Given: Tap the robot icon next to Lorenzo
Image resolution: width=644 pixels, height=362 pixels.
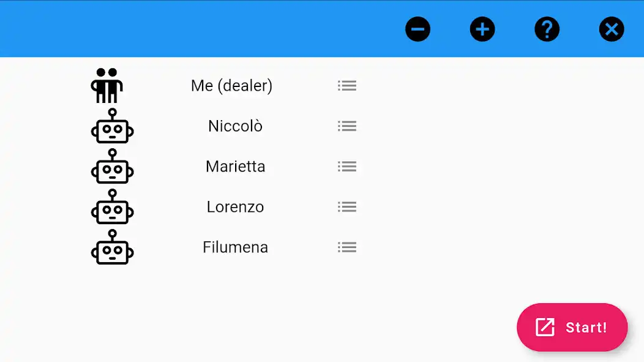Looking at the screenshot, I should 112,207.
